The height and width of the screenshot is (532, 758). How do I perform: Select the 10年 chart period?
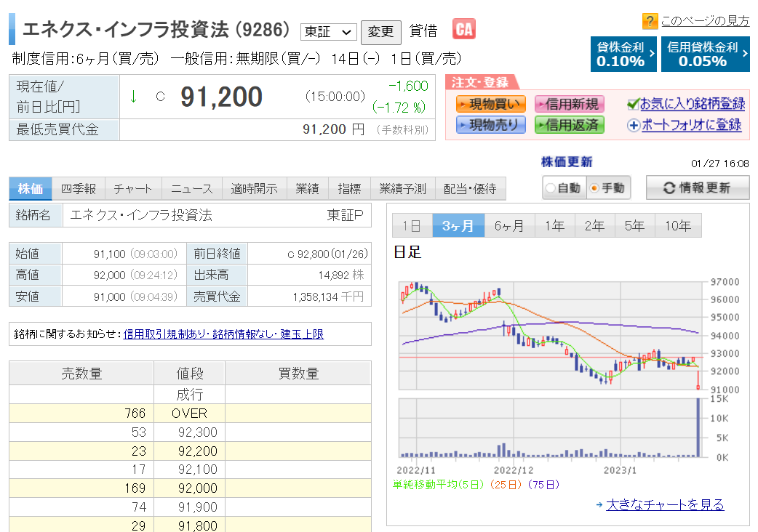678,225
